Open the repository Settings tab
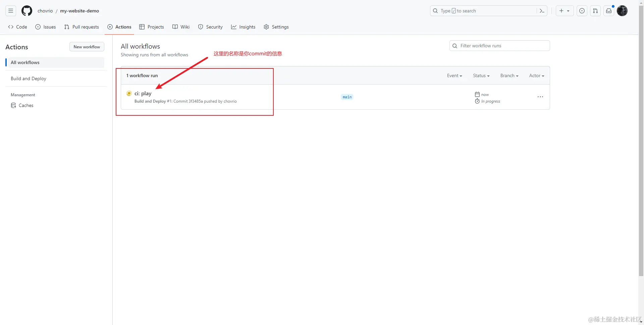644x325 pixels. [x=276, y=27]
